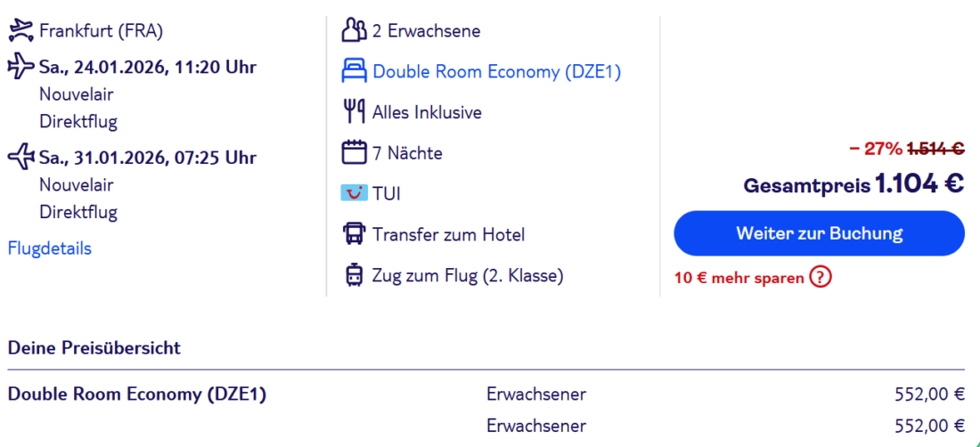The image size is (980, 447).
Task: Open Double Room Economy (DZE1) link
Action: click(x=496, y=72)
